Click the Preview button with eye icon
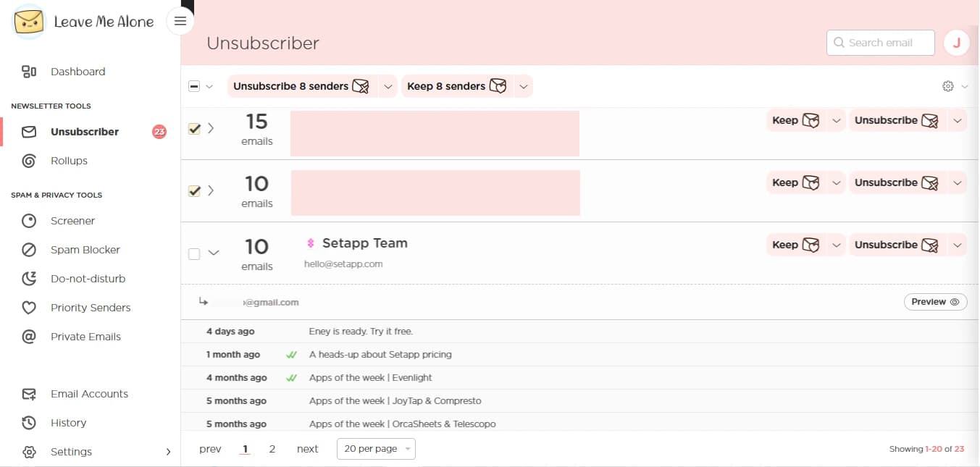Screen dimensions: 980x467 (x=935, y=302)
